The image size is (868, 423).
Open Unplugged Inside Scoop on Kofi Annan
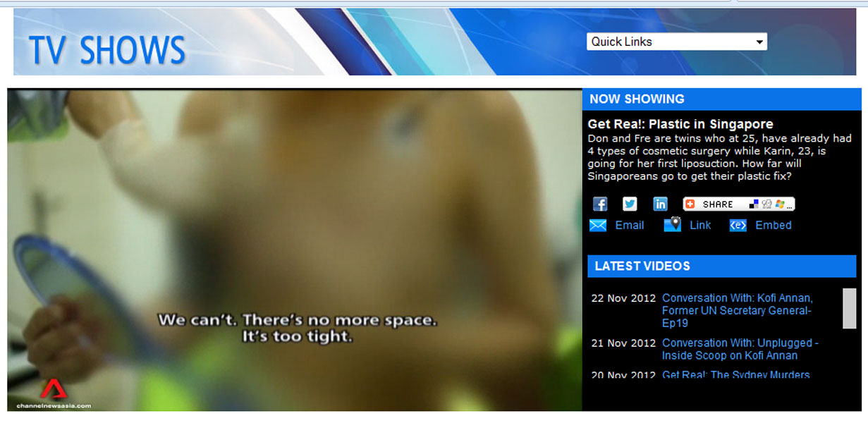point(740,349)
